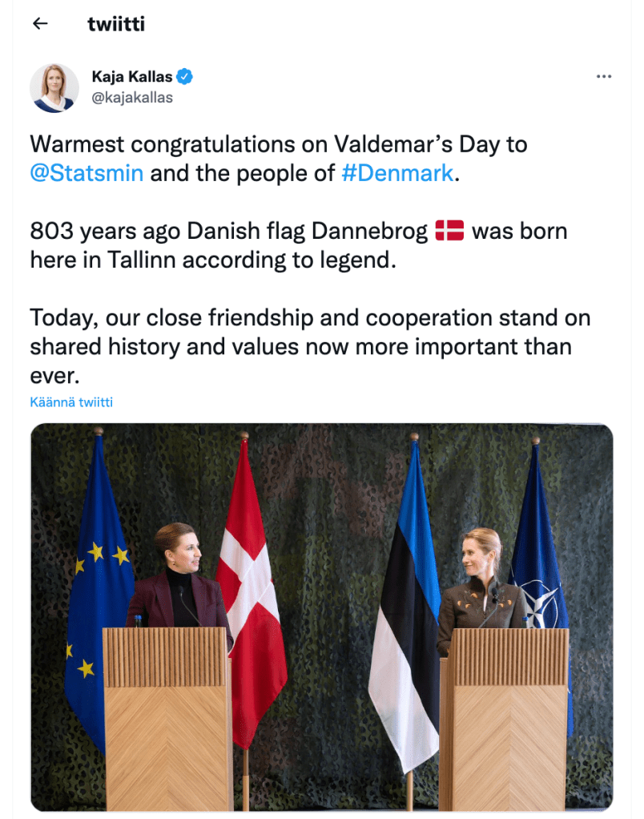Open the three-dot more options menu
This screenshot has width=644, height=819.
[604, 77]
